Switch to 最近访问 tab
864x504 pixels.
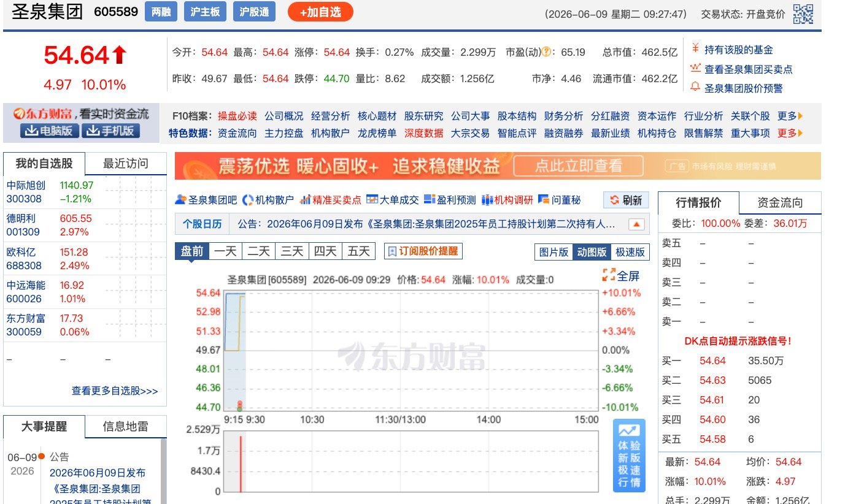tap(125, 164)
